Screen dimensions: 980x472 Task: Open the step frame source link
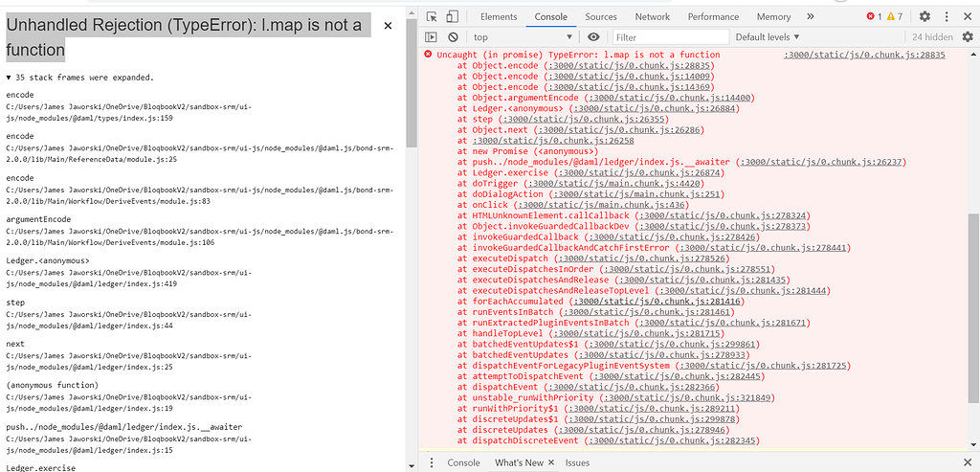click(x=583, y=119)
